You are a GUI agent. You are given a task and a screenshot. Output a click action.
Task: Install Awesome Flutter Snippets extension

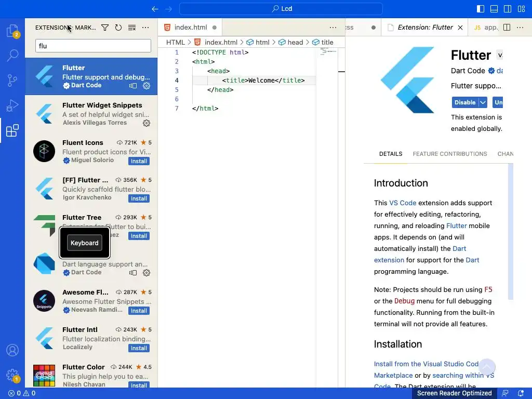click(139, 311)
